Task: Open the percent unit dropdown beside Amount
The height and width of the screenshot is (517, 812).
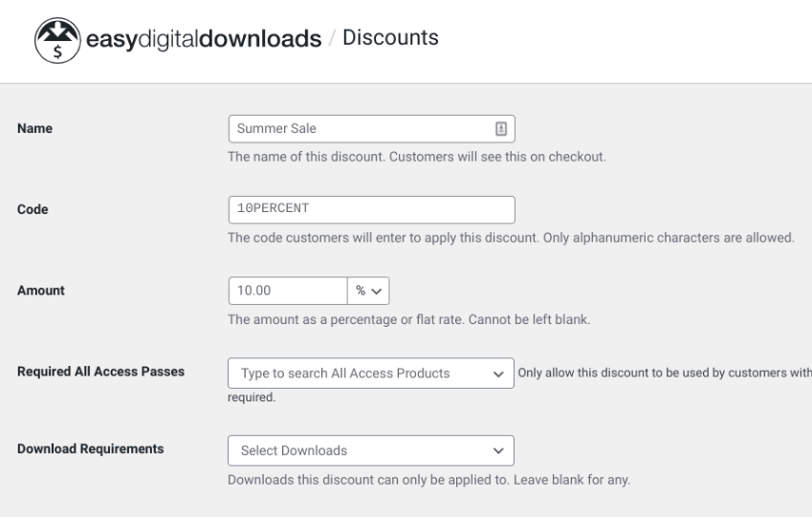Action: pyautogui.click(x=368, y=291)
